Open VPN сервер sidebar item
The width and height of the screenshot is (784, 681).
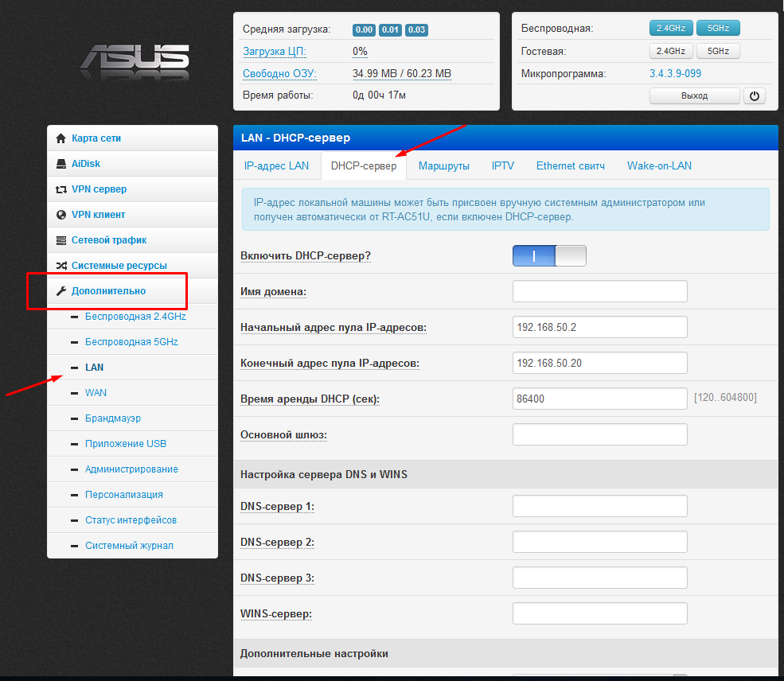pyautogui.click(x=99, y=189)
